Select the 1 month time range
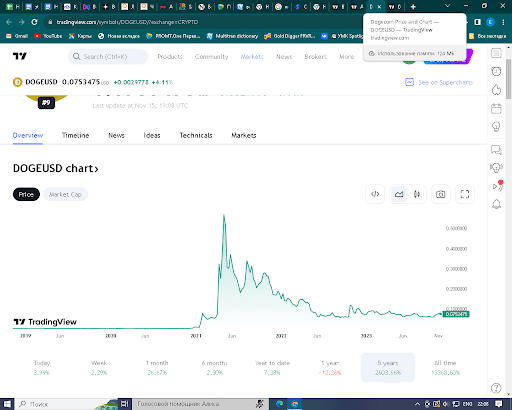The image size is (512, 410). point(157,367)
